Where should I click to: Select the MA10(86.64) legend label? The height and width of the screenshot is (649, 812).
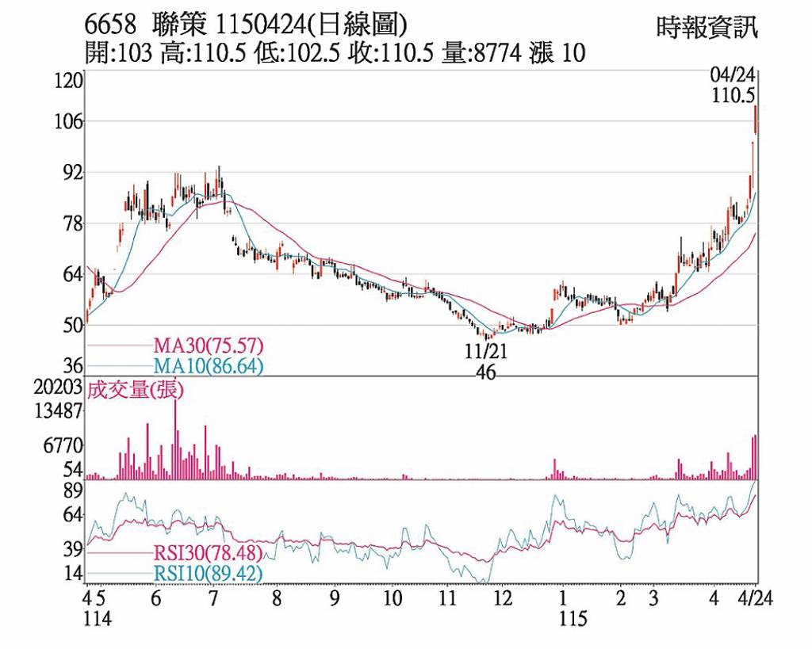coord(208,366)
